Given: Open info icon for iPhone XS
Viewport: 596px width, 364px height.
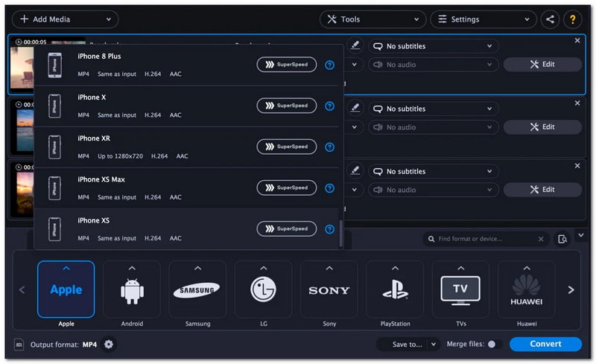Looking at the screenshot, I should [329, 229].
